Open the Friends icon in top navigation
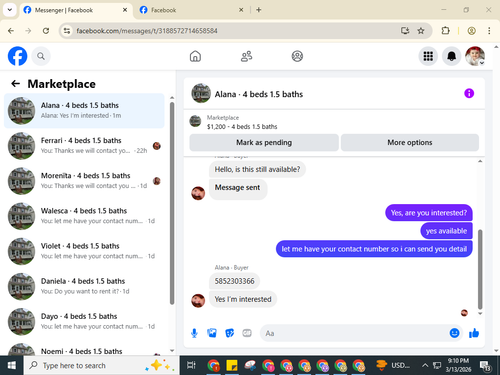This screenshot has width=500, height=375. pos(246,56)
